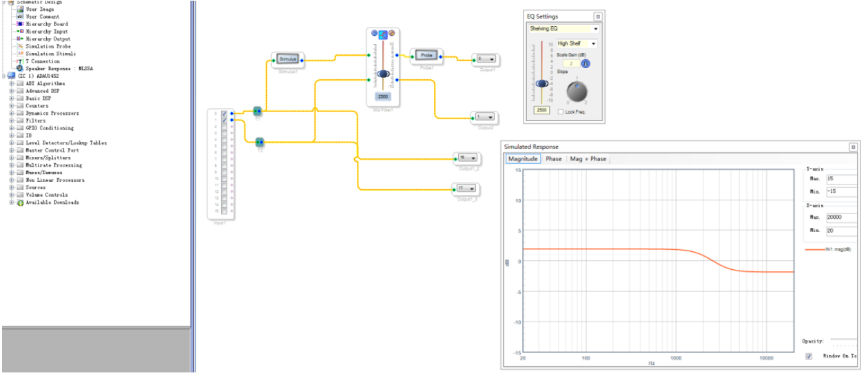
Task: Click the blue filter icon atop Mid Filter1
Action: point(382,34)
